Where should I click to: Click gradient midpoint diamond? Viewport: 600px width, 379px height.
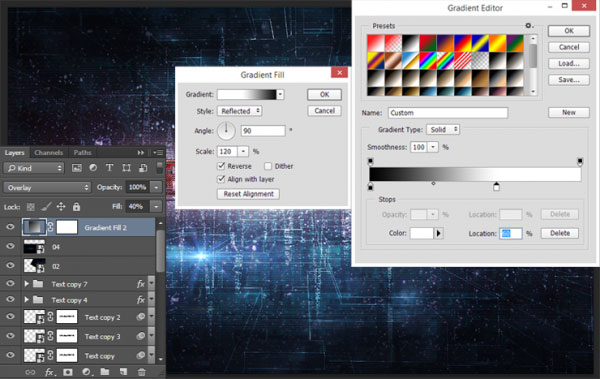[x=434, y=183]
